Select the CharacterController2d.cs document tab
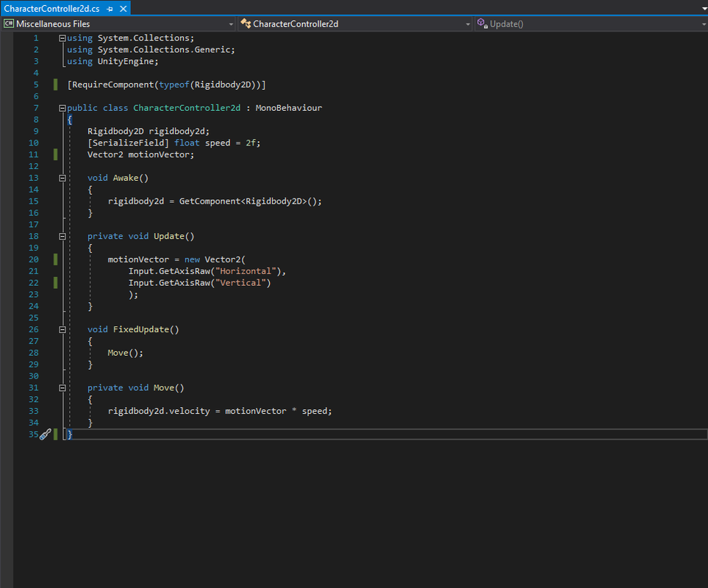The image size is (708, 588). tap(51, 8)
